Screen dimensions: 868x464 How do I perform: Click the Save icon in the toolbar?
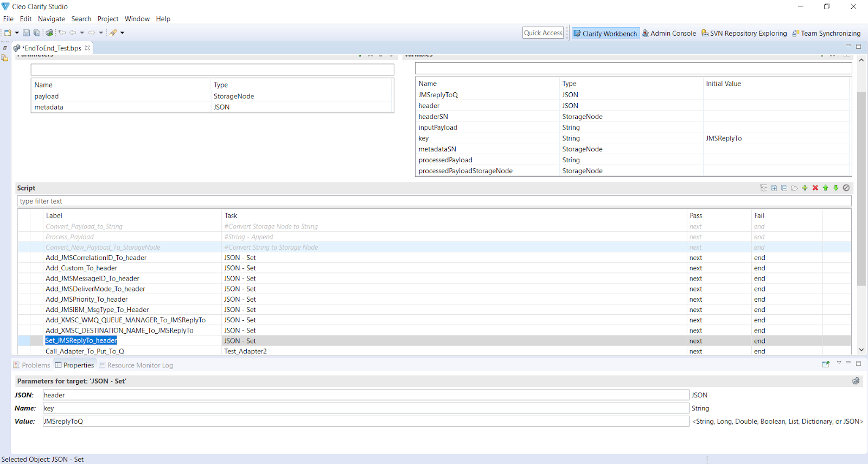tap(26, 33)
